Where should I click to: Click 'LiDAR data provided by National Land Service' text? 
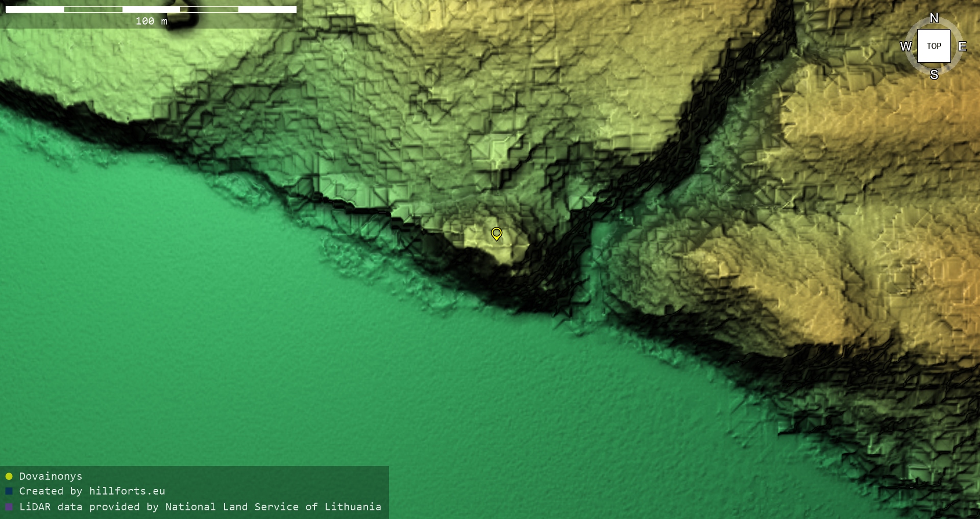click(x=200, y=507)
